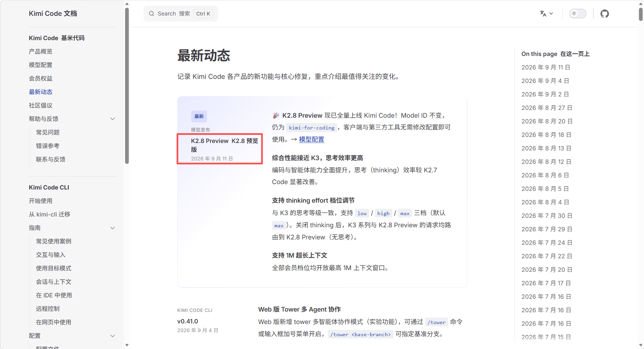Toggle the light/dark theme switch

(x=578, y=13)
